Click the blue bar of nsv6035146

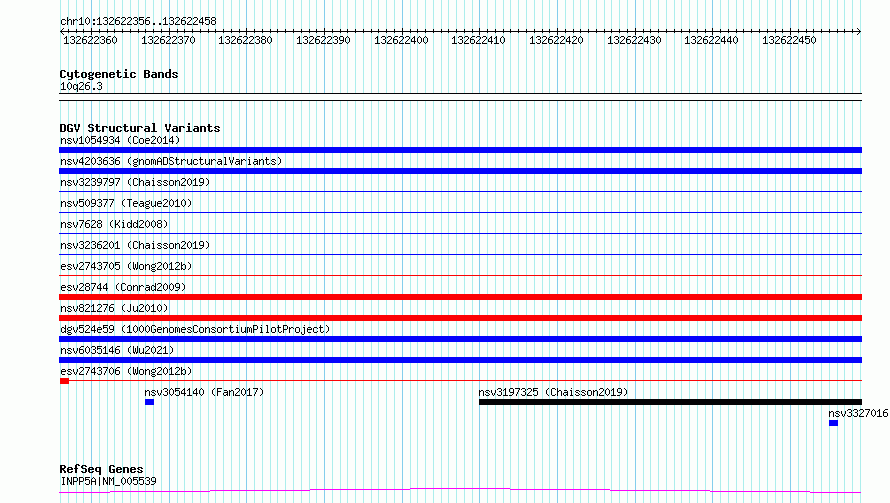click(460, 360)
